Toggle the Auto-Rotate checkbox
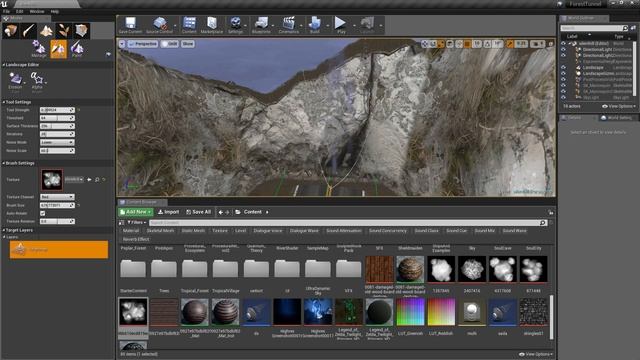The height and width of the screenshot is (360, 640). tap(42, 213)
